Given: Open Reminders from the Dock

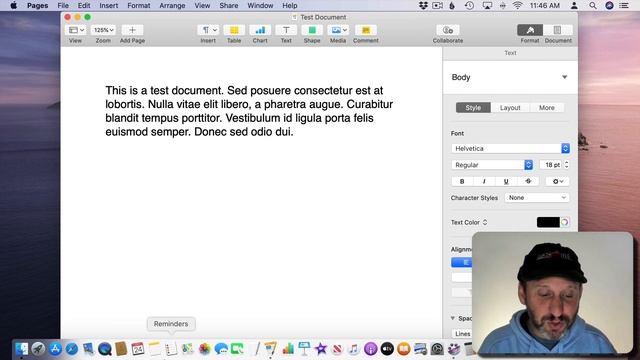Looking at the screenshot, I should 171,349.
